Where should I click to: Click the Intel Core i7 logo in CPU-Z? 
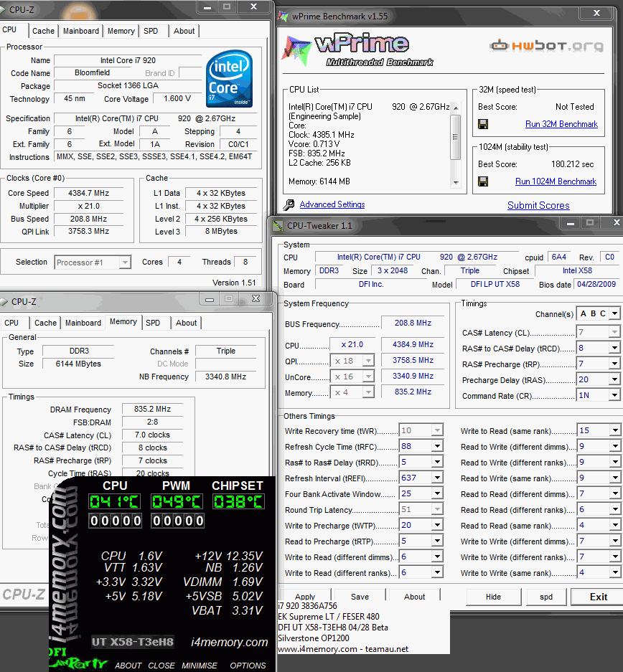pos(230,78)
